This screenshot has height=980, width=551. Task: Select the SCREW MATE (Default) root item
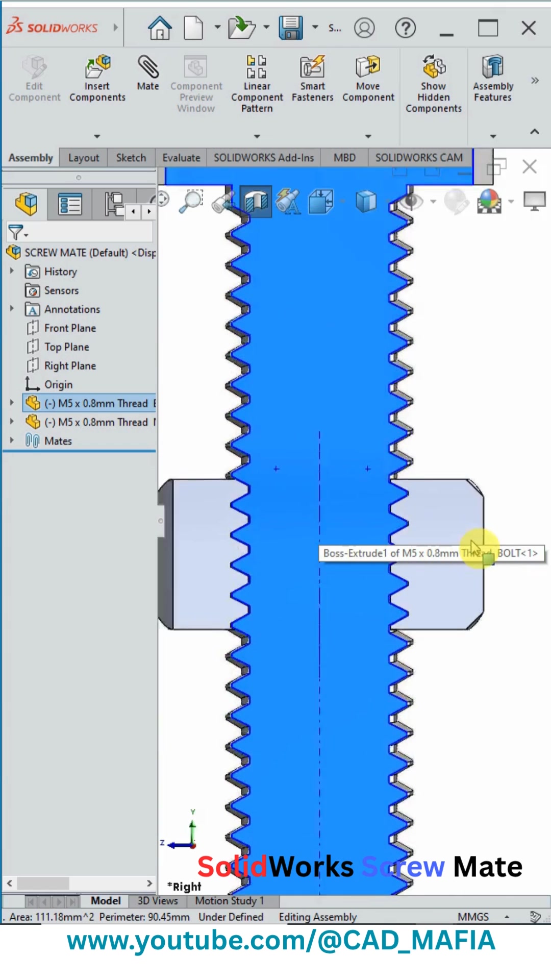tap(81, 253)
